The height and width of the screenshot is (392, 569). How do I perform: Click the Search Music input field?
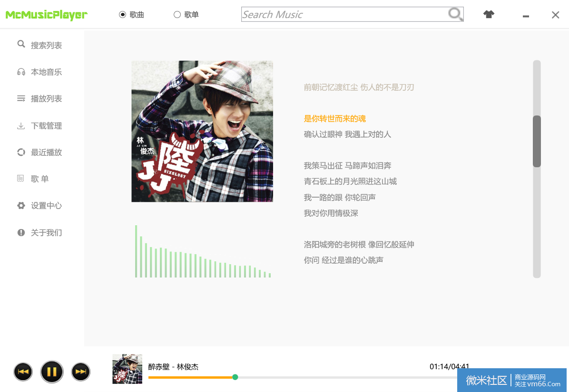[x=345, y=14]
